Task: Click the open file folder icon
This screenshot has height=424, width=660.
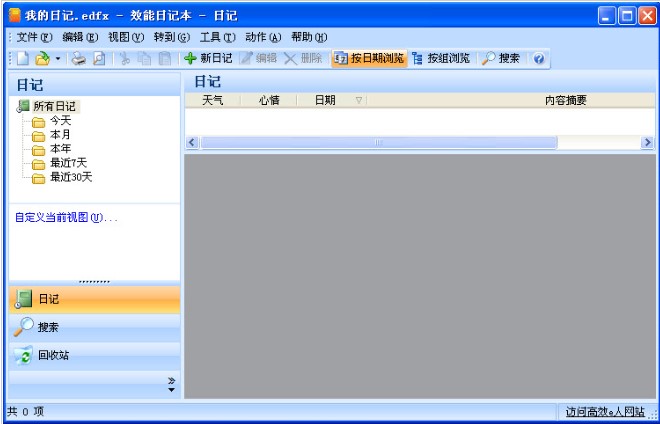Action: point(42,59)
